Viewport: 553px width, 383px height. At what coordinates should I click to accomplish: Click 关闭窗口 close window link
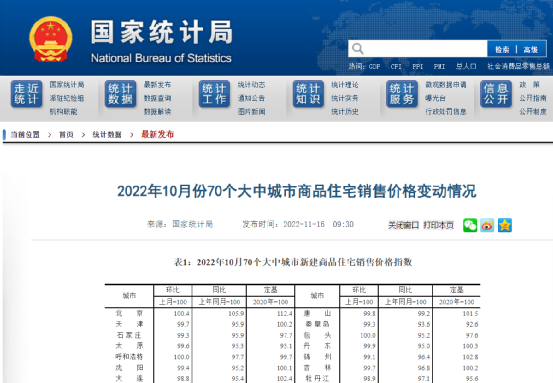click(403, 225)
